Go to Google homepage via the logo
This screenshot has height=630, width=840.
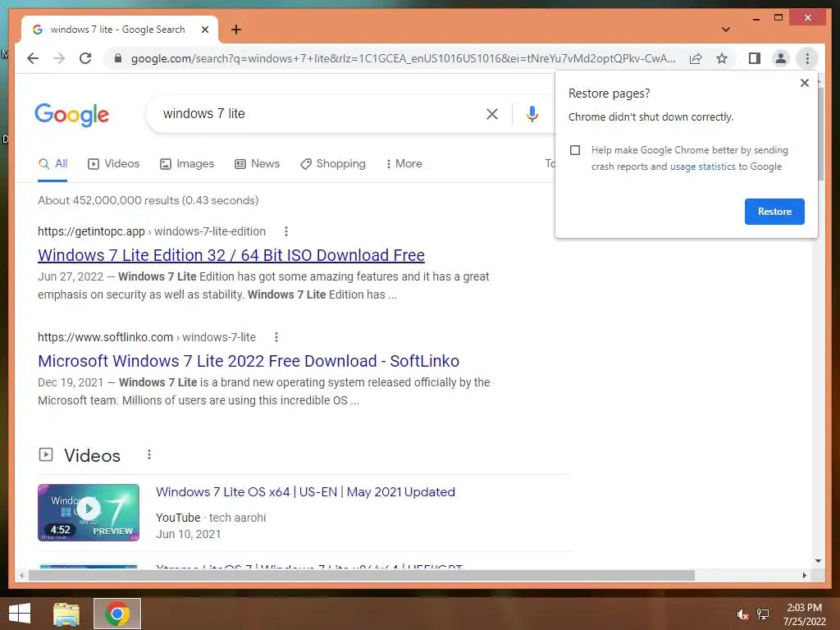click(x=72, y=115)
